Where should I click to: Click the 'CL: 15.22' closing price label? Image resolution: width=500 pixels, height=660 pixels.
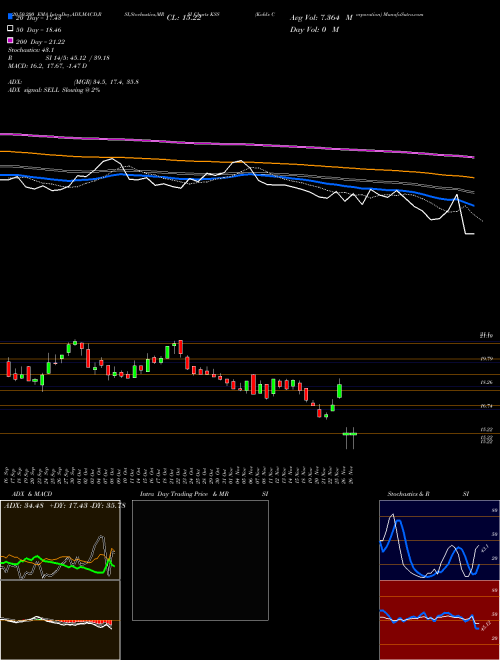[x=184, y=18]
